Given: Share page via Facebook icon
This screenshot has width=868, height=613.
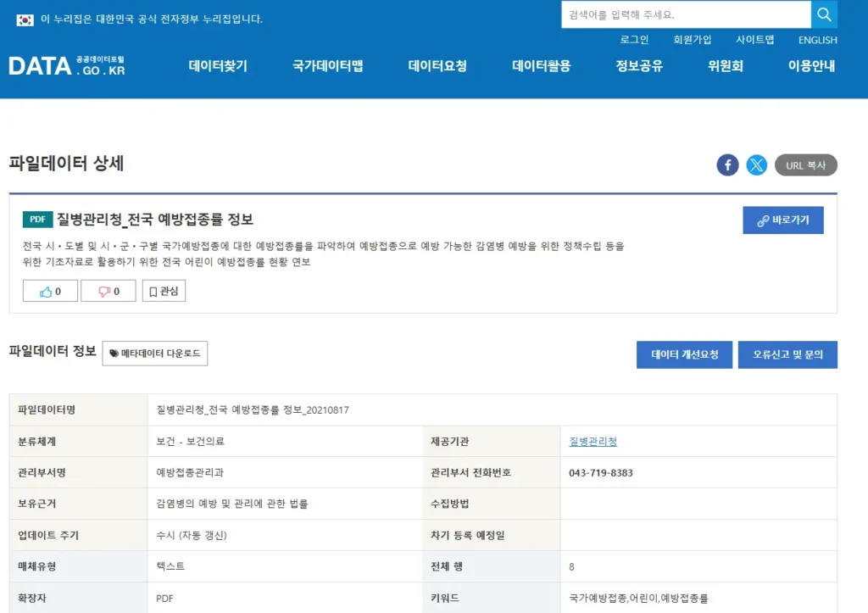Looking at the screenshot, I should click(x=727, y=165).
